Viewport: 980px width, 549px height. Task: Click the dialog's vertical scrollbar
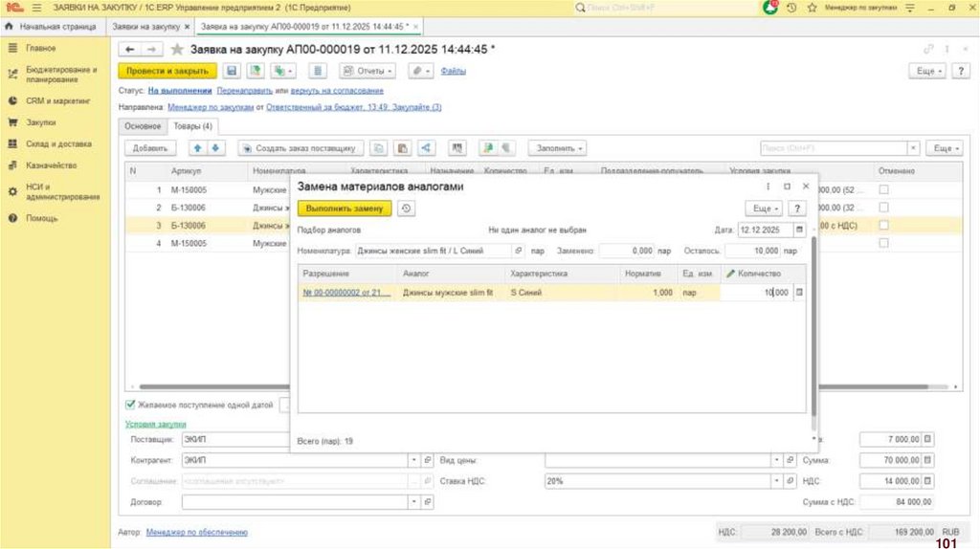pyautogui.click(x=814, y=325)
